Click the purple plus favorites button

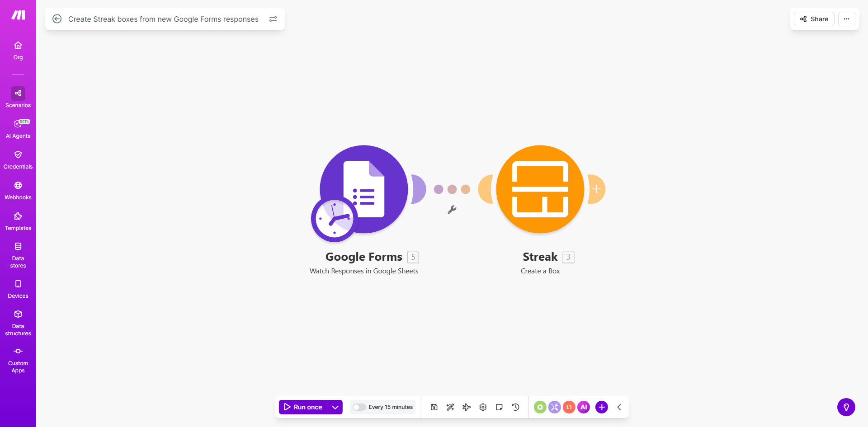click(602, 407)
